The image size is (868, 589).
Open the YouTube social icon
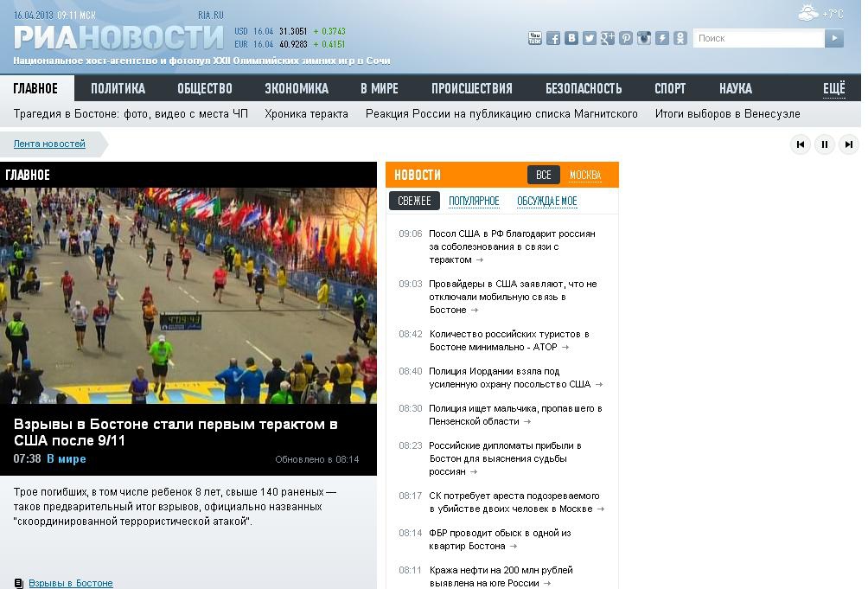[535, 38]
